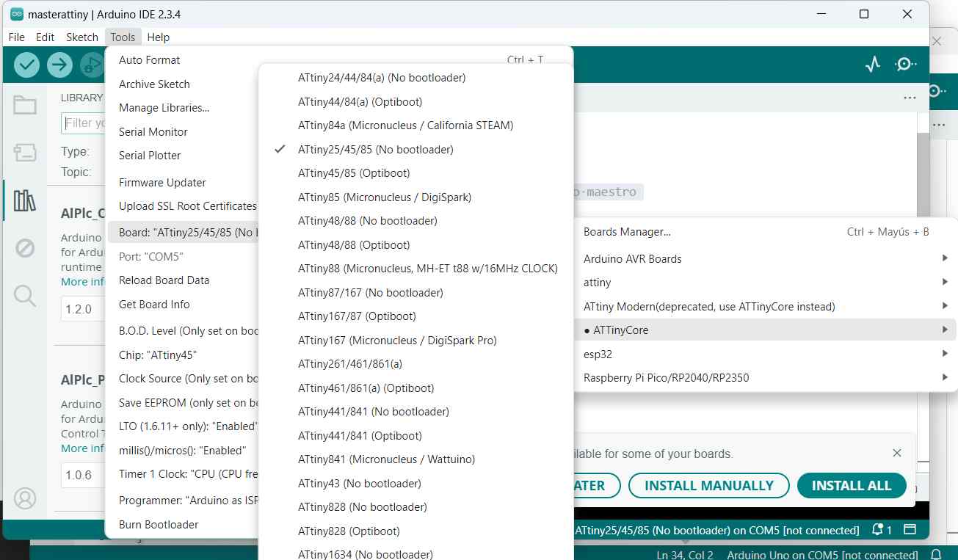Click the notifications bell with count 1
The width and height of the screenshot is (958, 560).
coord(881,530)
